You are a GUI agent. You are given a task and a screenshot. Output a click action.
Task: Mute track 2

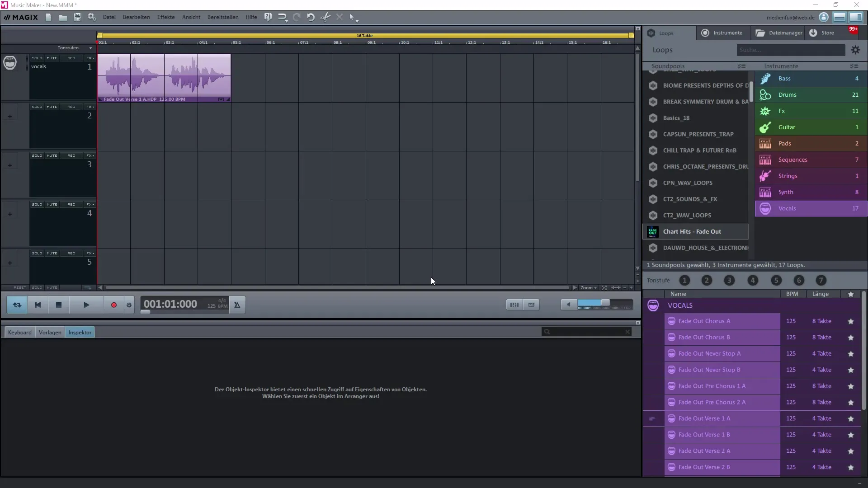[52, 107]
